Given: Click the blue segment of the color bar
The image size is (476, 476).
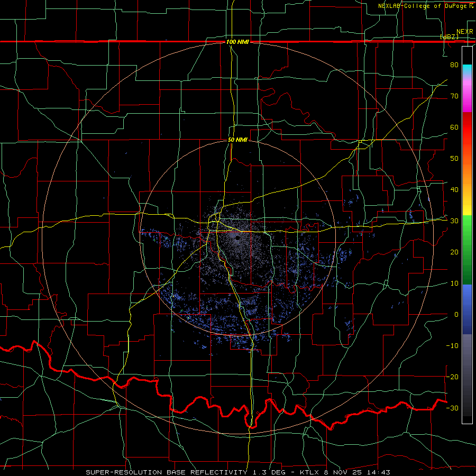Looking at the screenshot, I should (x=467, y=309).
